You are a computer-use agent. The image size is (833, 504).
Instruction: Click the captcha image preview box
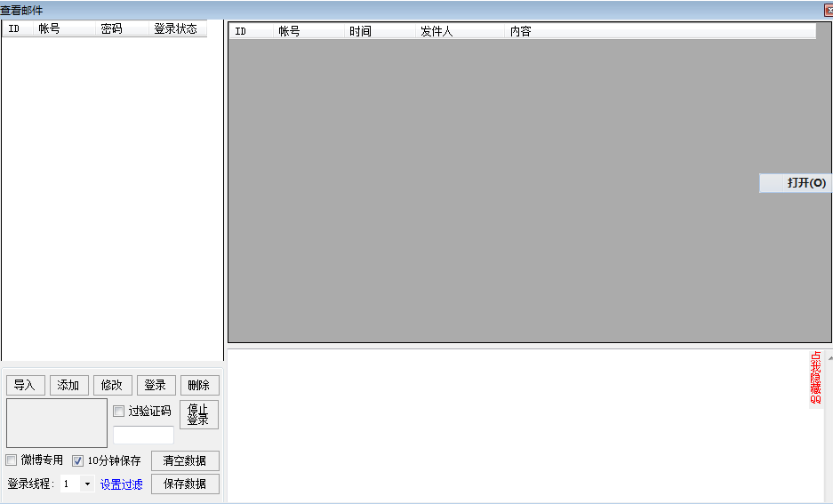57,423
